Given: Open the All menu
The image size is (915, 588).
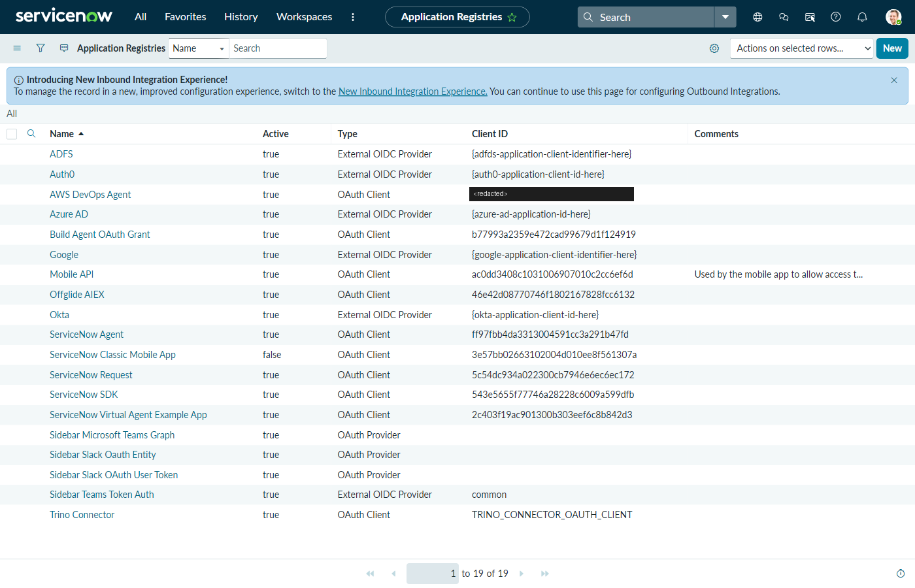Looking at the screenshot, I should [141, 17].
